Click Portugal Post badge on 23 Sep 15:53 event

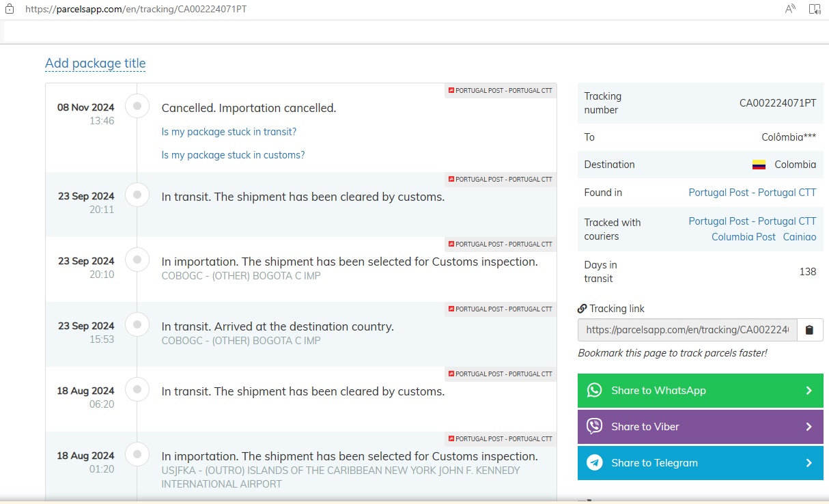(501, 309)
